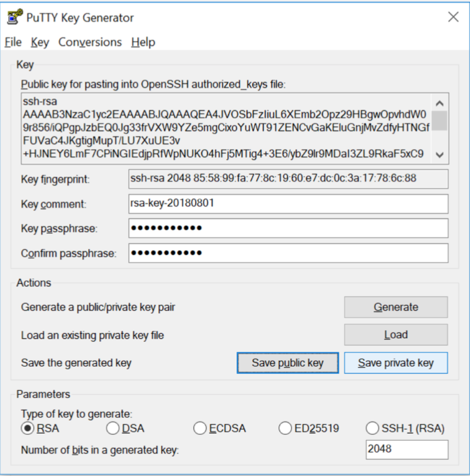The height and width of the screenshot is (476, 470).
Task: Focus the Key passphrase field
Action: coord(288,228)
